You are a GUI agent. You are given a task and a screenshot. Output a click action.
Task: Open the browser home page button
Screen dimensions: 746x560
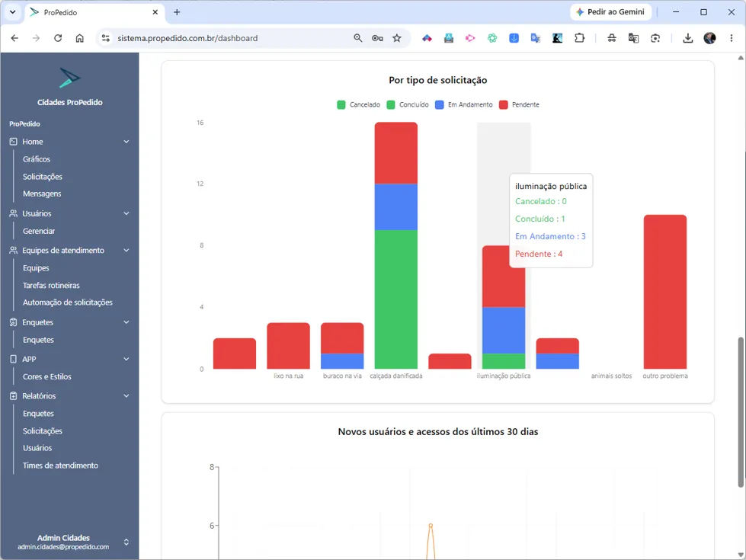79,38
